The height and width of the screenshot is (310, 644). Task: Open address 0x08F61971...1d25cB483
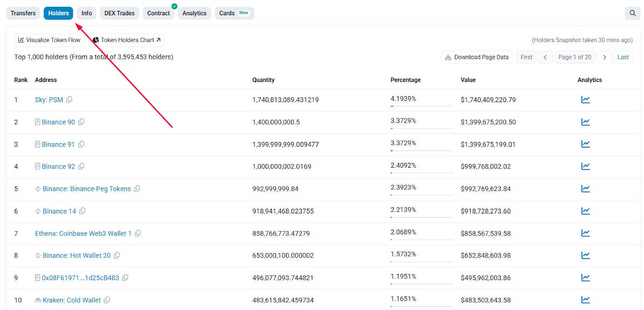[80, 278]
